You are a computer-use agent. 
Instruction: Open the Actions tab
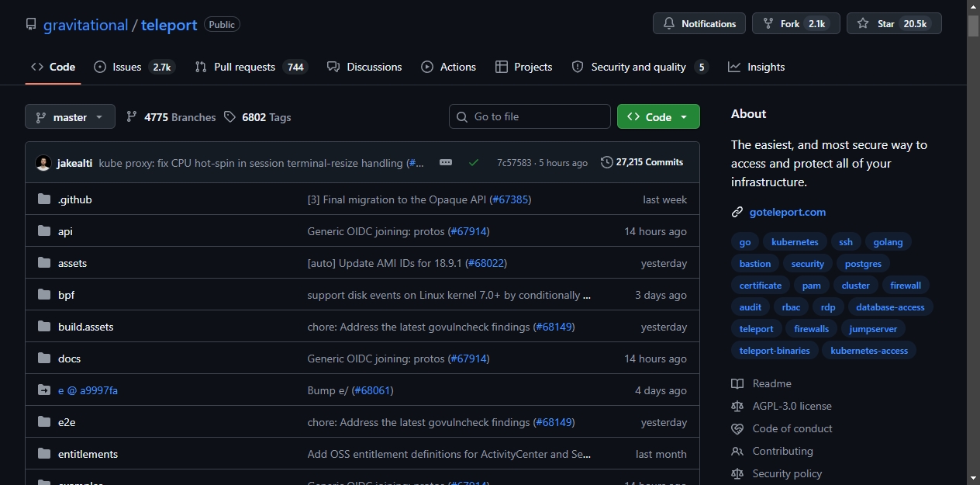pos(448,67)
